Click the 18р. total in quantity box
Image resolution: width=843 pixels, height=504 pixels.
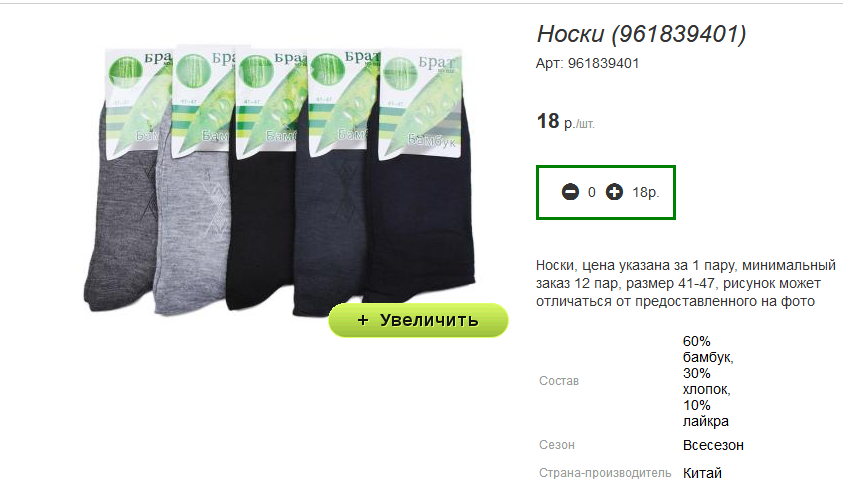645,192
